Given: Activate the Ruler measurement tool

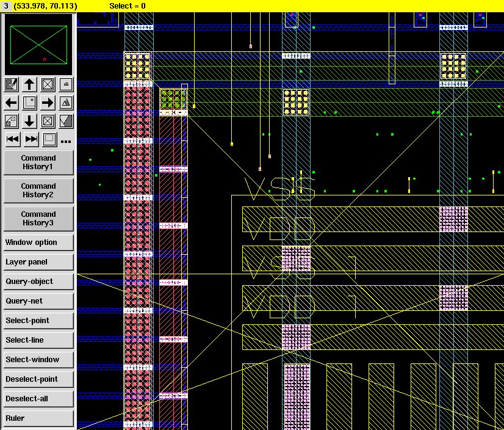Looking at the screenshot, I should [x=38, y=418].
